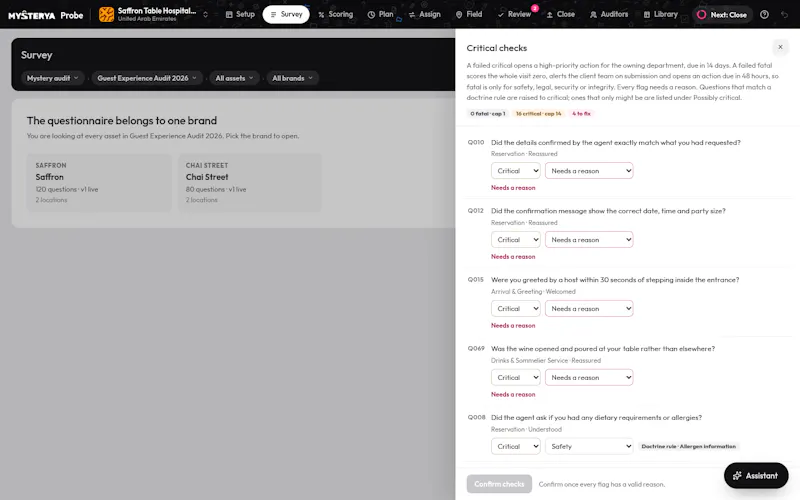800x500 pixels.
Task: Open the Needs a reason dropdown for Q010
Action: 589,171
